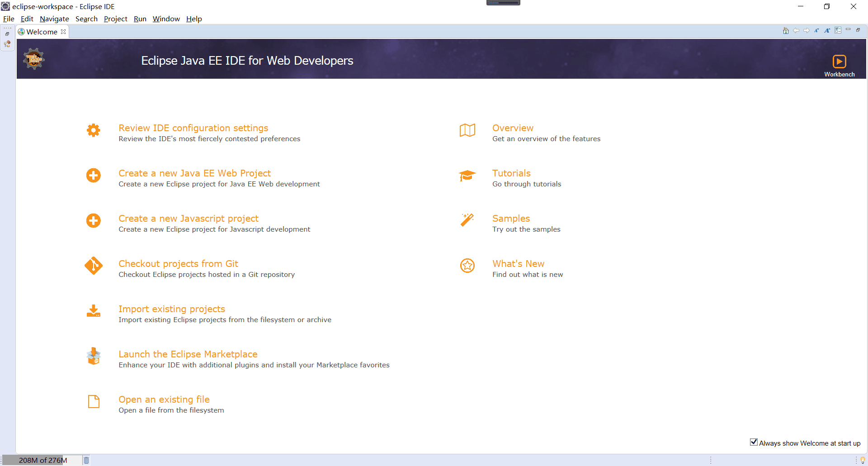868x466 pixels.
Task: Open Import existing projects link
Action: (x=172, y=309)
